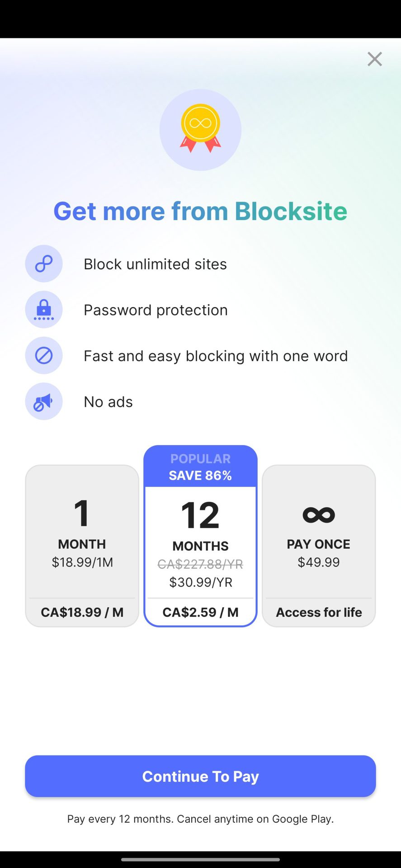Tap the padlock password protection icon
Viewport: 401px width, 868px height.
[44, 310]
